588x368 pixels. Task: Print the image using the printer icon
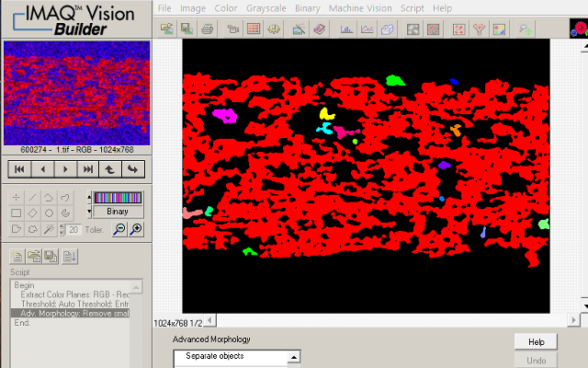click(207, 29)
